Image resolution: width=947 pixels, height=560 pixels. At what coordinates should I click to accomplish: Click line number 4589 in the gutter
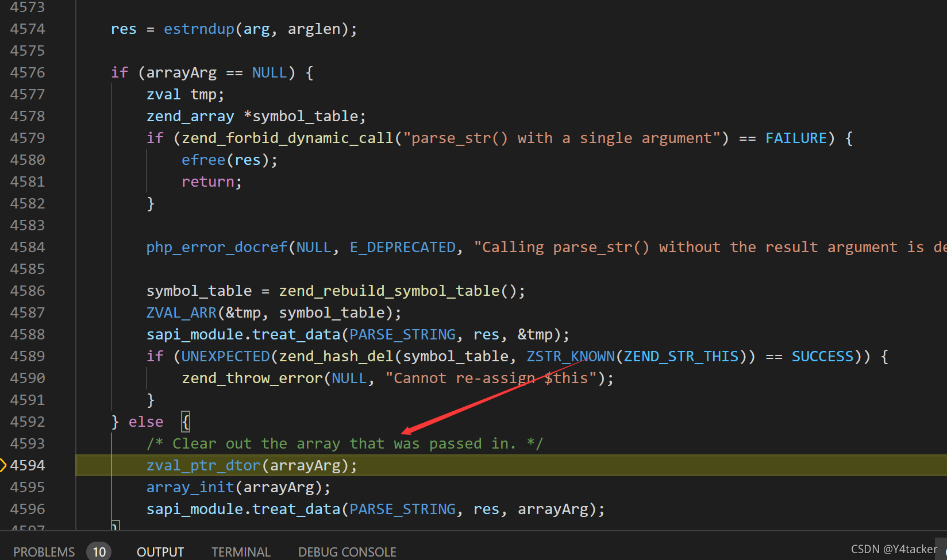click(28, 356)
